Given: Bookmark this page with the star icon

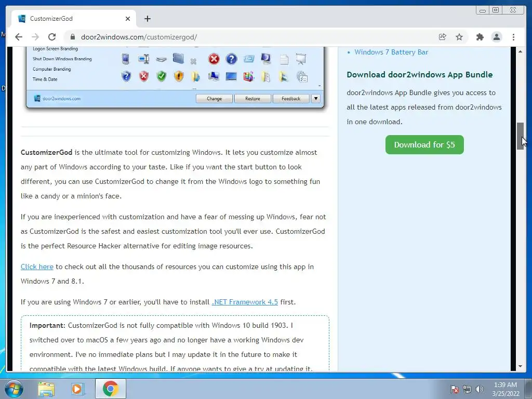Looking at the screenshot, I should [x=459, y=37].
